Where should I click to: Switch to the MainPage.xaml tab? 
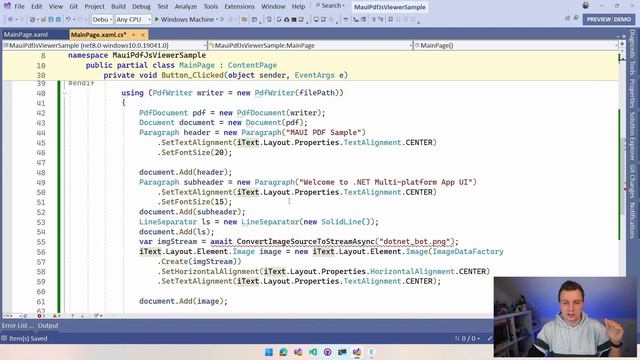point(26,35)
